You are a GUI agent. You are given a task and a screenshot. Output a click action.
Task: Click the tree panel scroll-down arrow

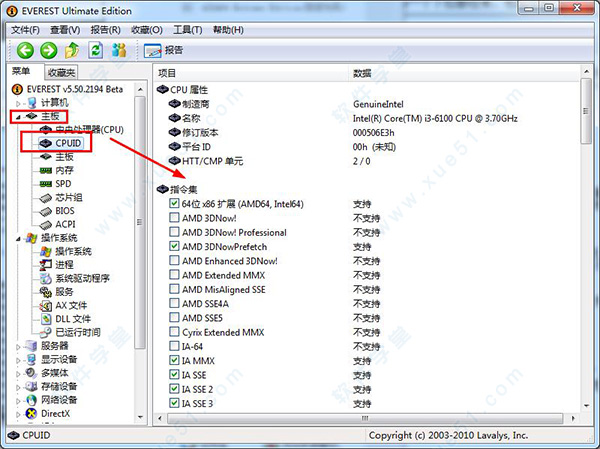click(x=140, y=417)
